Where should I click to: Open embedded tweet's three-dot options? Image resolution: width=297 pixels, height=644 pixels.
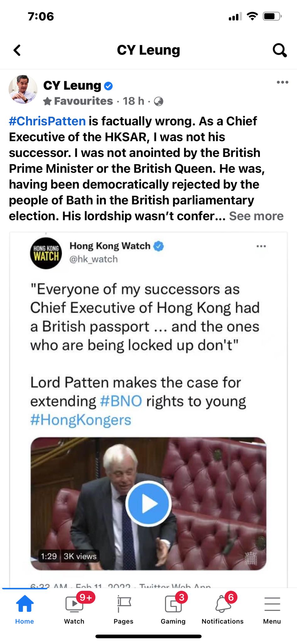coord(261,246)
